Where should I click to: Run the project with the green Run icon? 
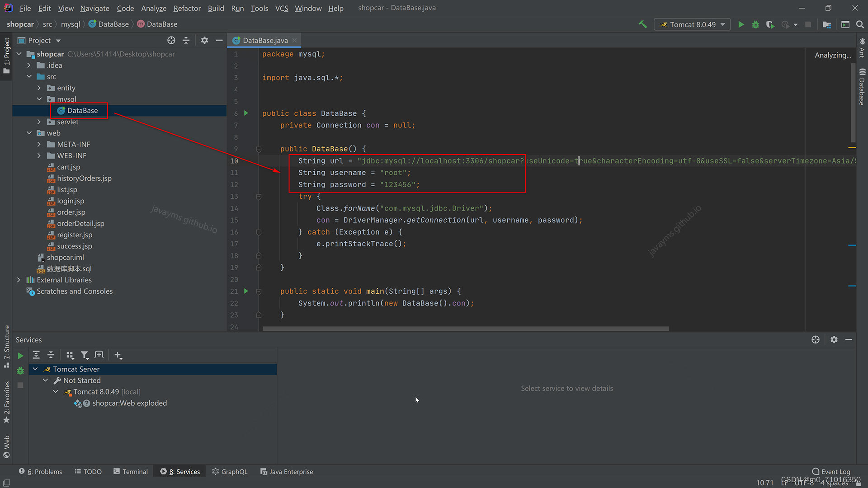click(x=741, y=24)
